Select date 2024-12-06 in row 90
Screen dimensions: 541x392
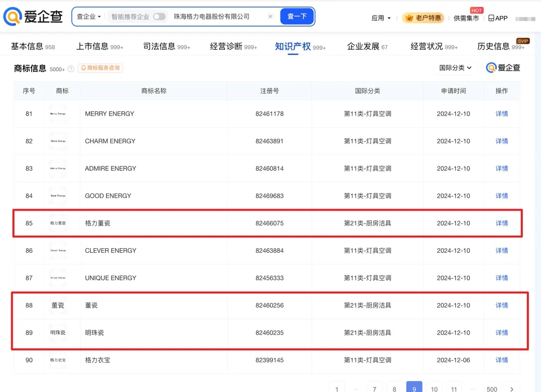tap(454, 360)
